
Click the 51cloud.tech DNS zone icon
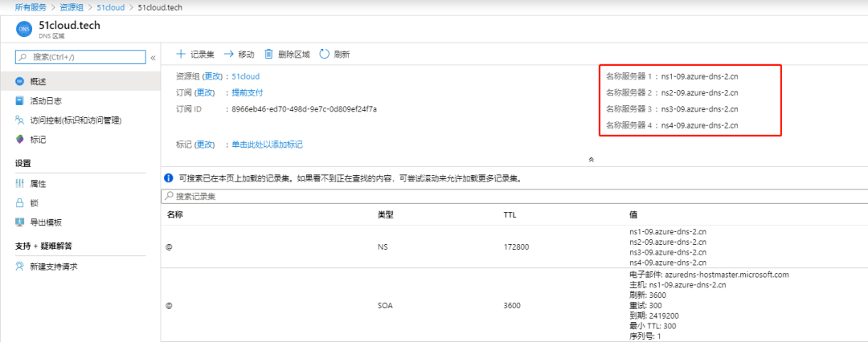coord(25,30)
